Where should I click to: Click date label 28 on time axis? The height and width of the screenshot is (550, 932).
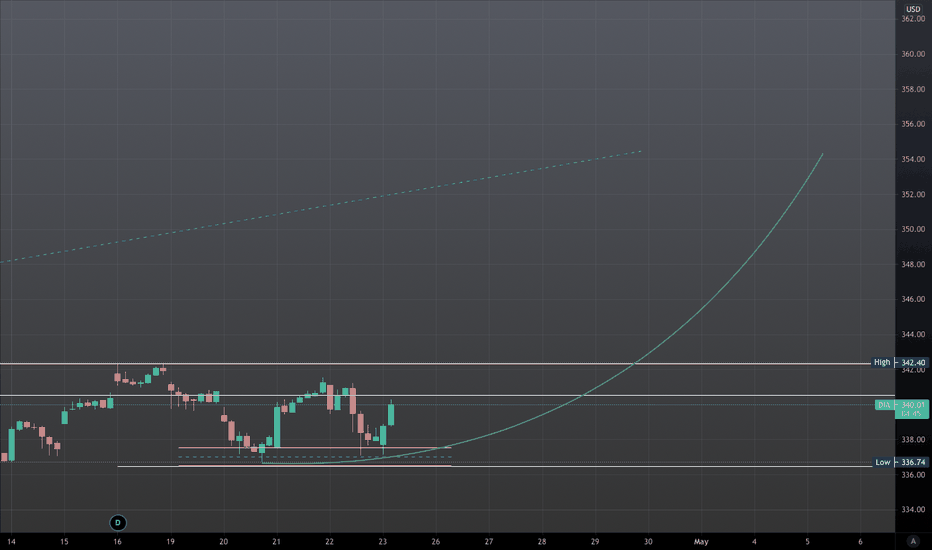(542, 542)
